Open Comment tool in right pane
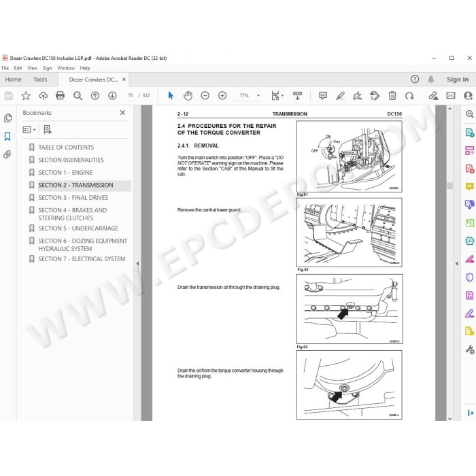476x476 pixels. pos(469,186)
